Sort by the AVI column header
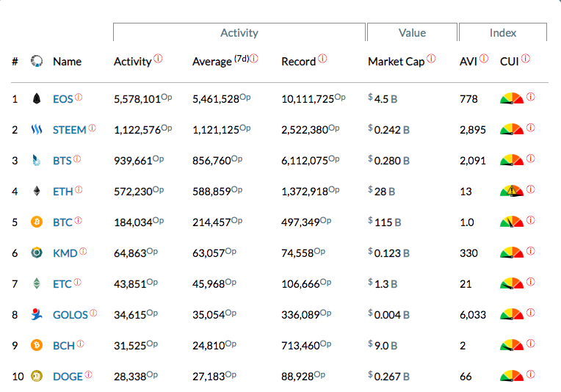 coord(468,62)
